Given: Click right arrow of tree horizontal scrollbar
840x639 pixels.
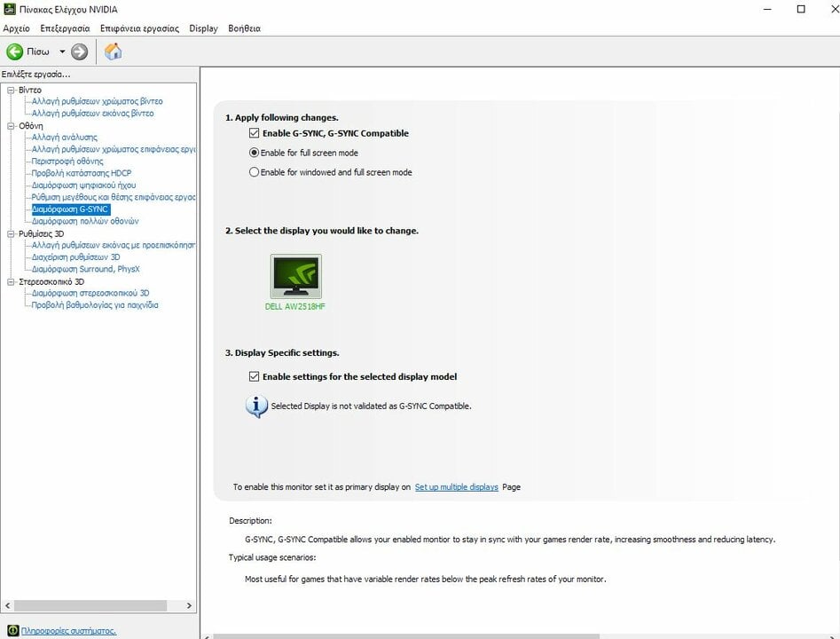Looking at the screenshot, I should (189, 605).
